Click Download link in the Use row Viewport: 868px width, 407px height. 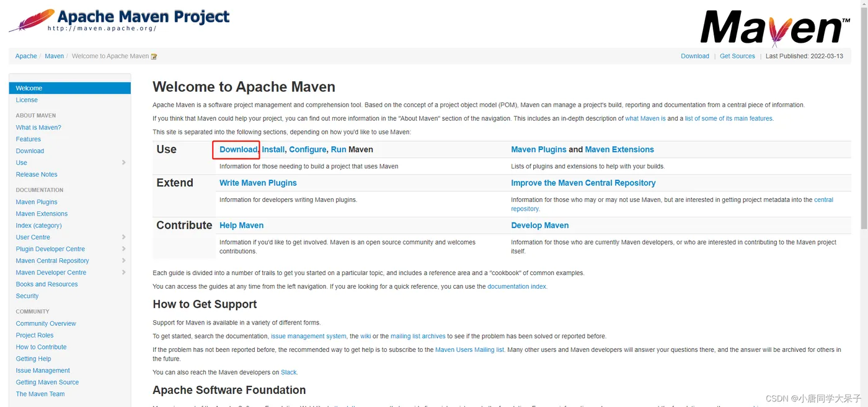click(238, 149)
